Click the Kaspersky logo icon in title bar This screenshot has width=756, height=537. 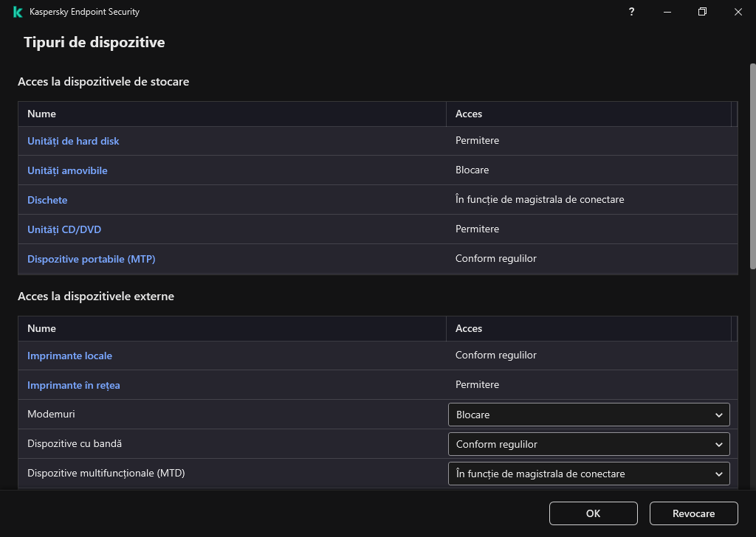(x=18, y=12)
